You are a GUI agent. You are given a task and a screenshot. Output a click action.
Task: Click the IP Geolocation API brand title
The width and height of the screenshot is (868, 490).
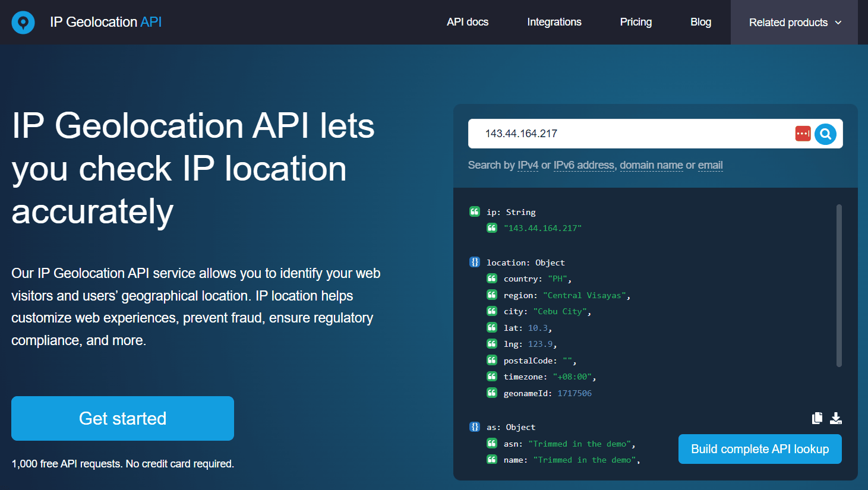point(106,22)
